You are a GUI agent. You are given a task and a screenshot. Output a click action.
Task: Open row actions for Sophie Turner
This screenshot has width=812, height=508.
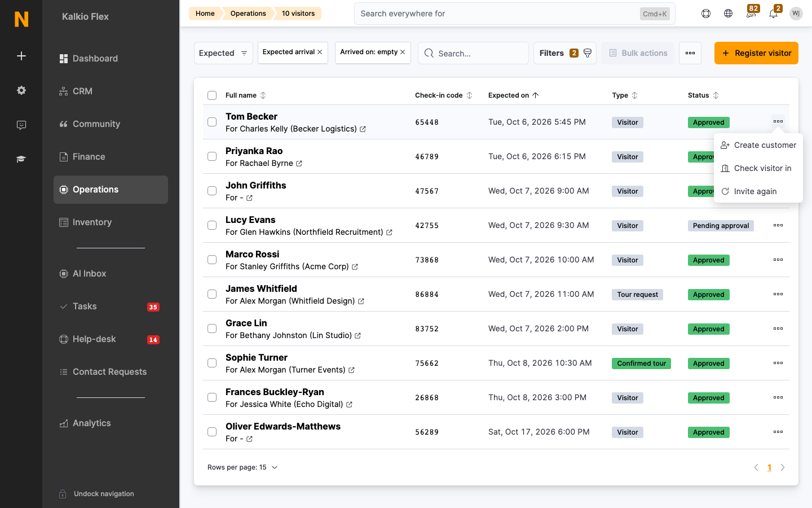pos(778,363)
